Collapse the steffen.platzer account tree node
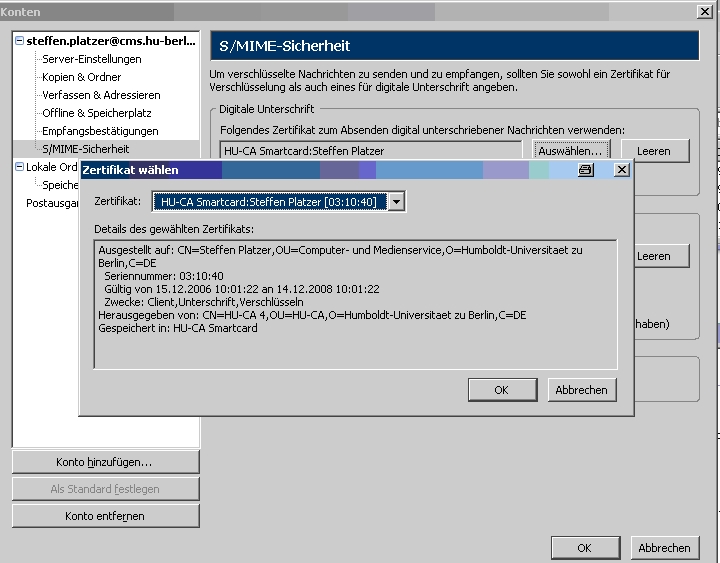The image size is (720, 563). 20,41
